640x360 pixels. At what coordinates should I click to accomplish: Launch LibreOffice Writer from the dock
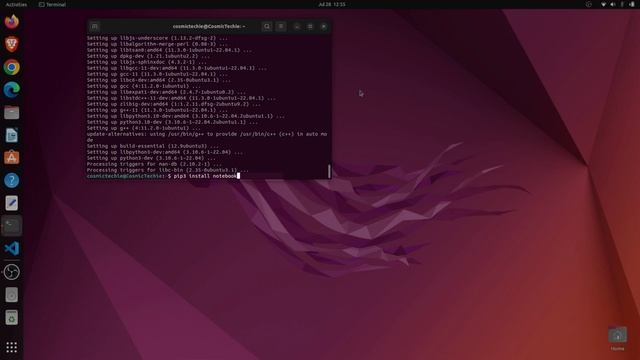(x=11, y=135)
